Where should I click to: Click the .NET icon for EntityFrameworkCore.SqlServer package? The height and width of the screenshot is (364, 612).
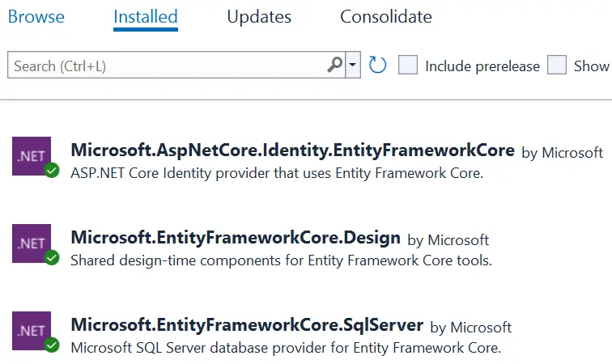click(x=32, y=331)
